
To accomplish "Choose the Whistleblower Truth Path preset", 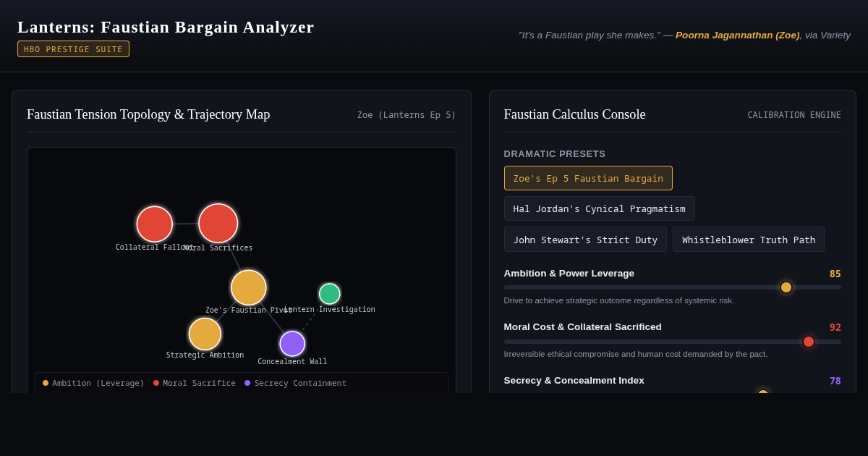I will pyautogui.click(x=749, y=240).
